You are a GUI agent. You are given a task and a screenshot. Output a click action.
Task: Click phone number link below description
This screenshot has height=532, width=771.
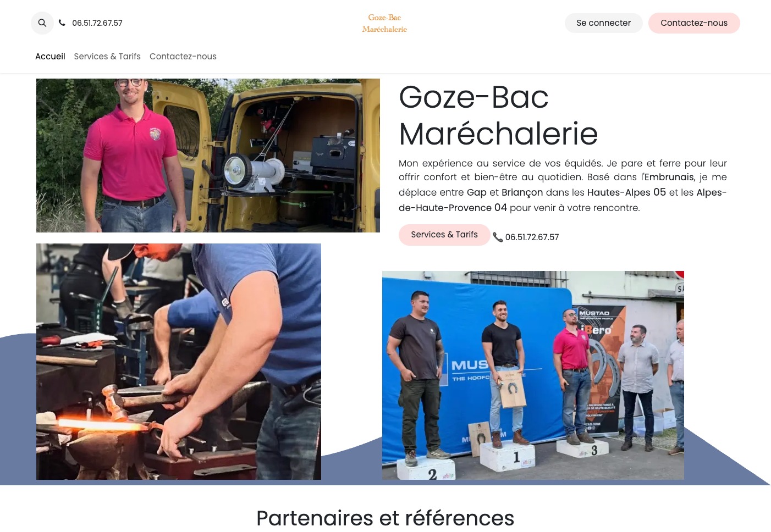pyautogui.click(x=532, y=237)
